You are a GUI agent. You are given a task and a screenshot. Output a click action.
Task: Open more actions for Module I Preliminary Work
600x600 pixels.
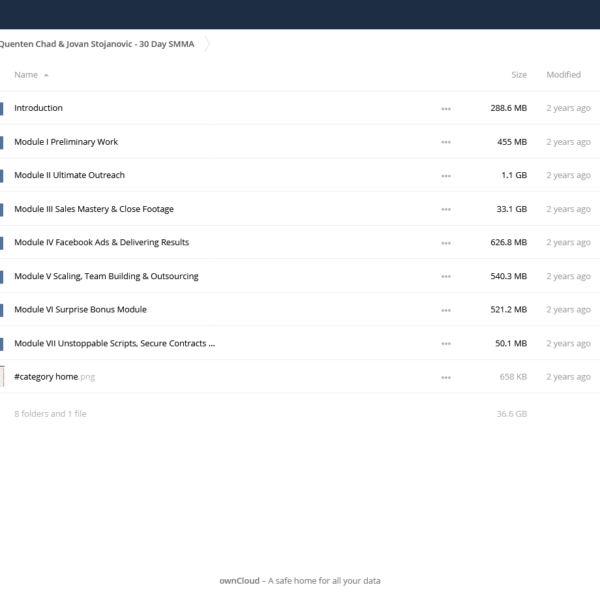446,142
